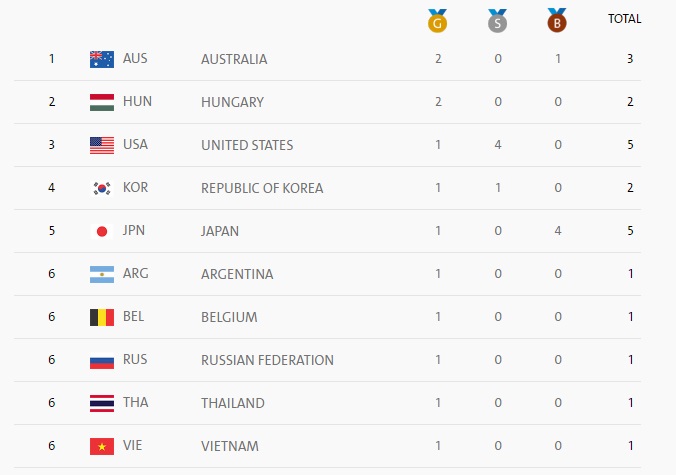Click the Hungary flag icon
Image resolution: width=676 pixels, height=475 pixels.
click(102, 102)
